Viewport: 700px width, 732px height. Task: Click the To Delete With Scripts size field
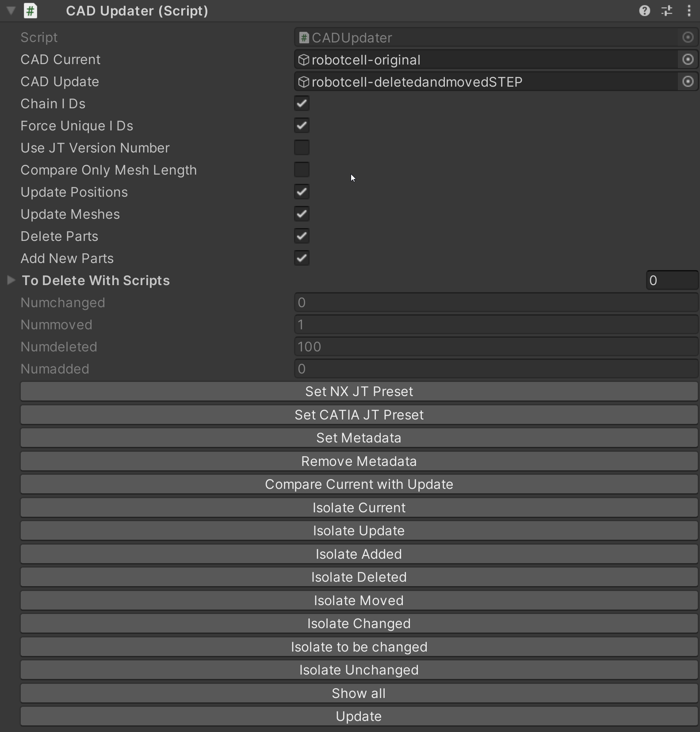point(671,280)
